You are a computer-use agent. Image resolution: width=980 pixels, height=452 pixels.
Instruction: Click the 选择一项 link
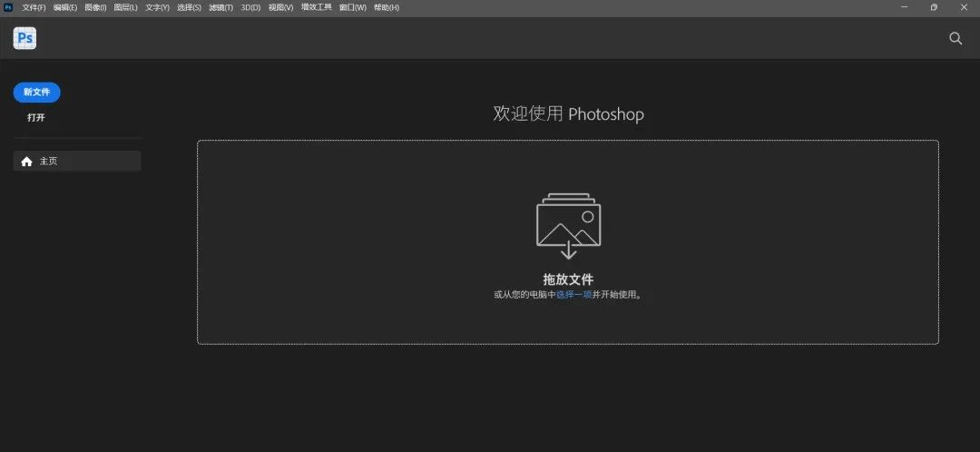[x=573, y=295]
